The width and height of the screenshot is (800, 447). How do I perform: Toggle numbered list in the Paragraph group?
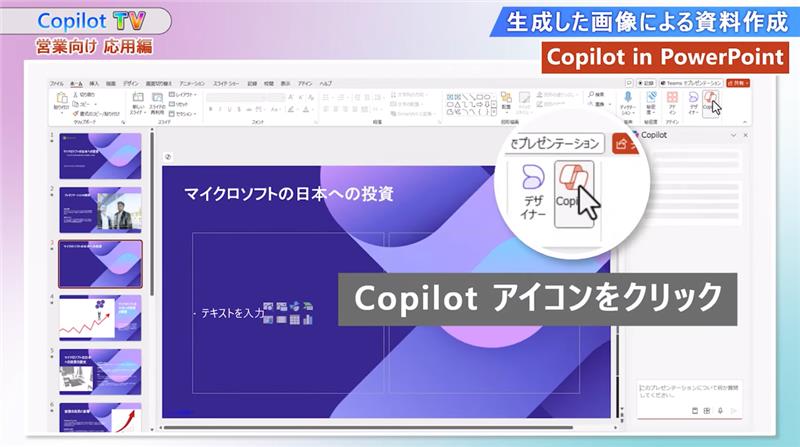click(x=341, y=97)
